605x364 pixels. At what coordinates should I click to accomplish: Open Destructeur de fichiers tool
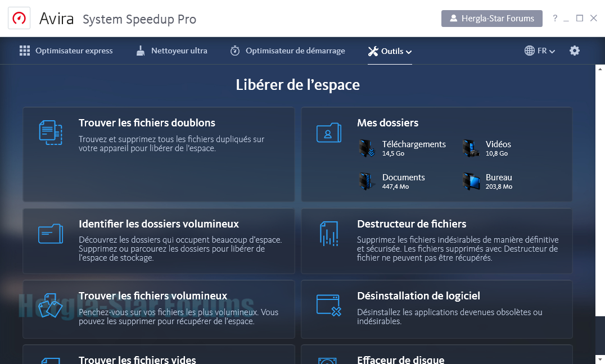tap(436, 241)
